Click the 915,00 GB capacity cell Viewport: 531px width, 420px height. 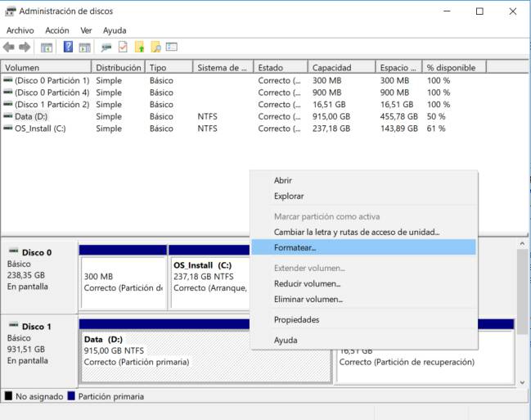pos(331,116)
